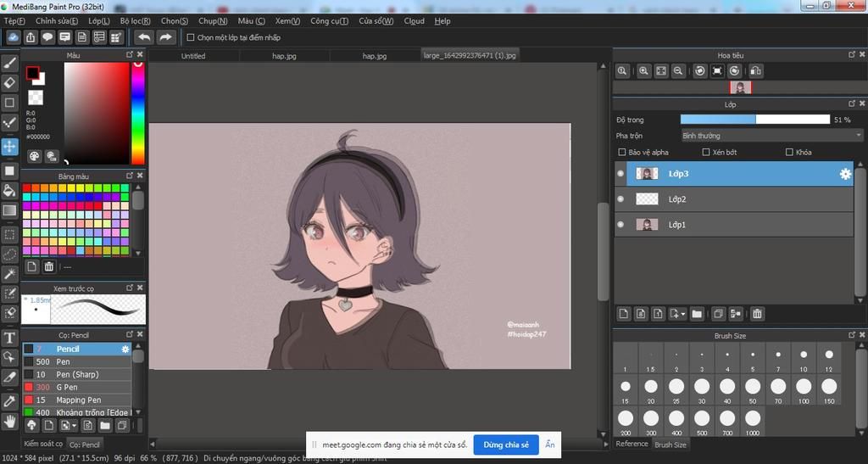Image resolution: width=868 pixels, height=464 pixels.
Task: Open the Pha trộn blend mode dropdown
Action: (x=771, y=136)
